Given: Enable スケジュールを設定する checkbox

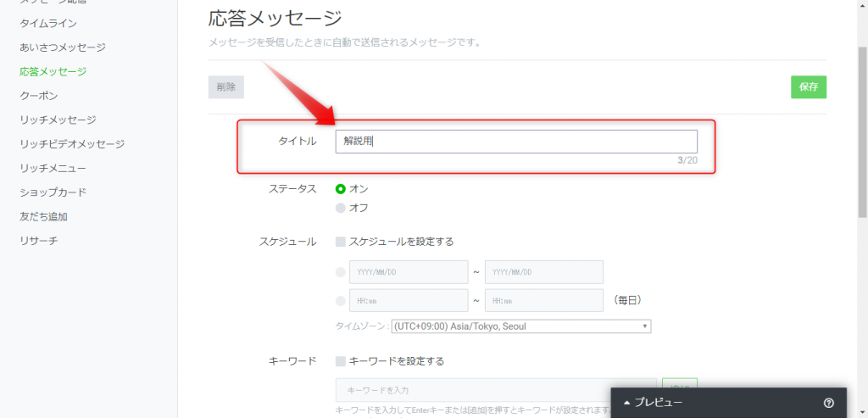Looking at the screenshot, I should coord(341,242).
